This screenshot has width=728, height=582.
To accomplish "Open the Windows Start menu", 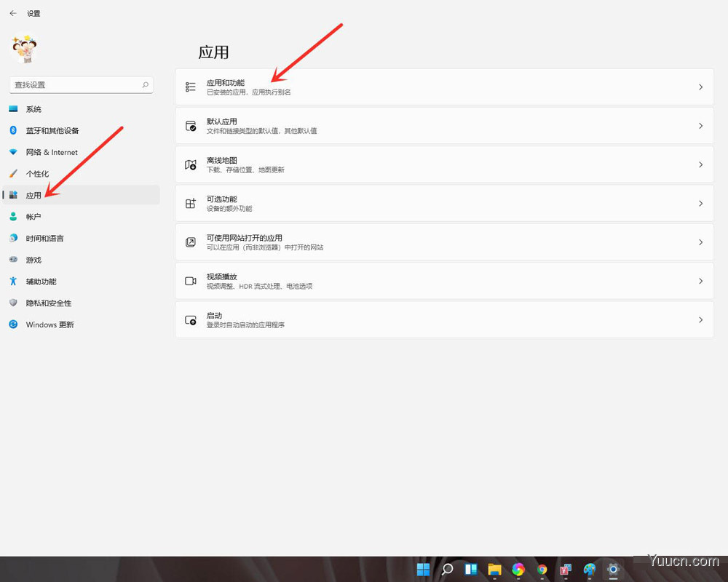I will tap(423, 569).
